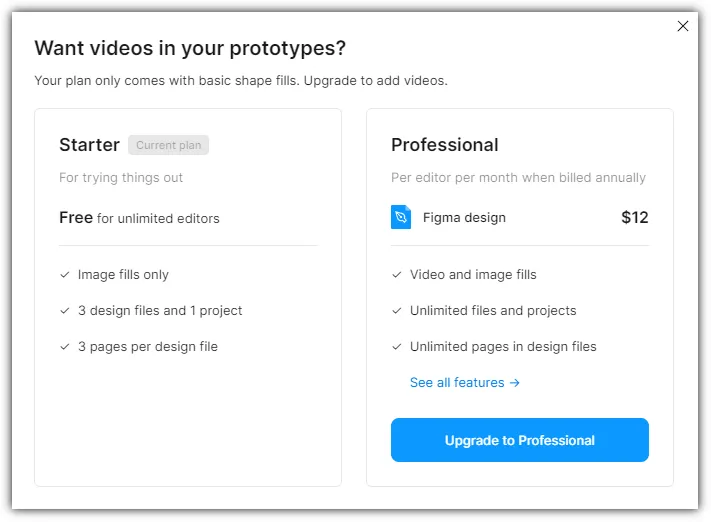This screenshot has width=711, height=522.
Task: Click the Video and image fills feature
Action: coord(473,274)
